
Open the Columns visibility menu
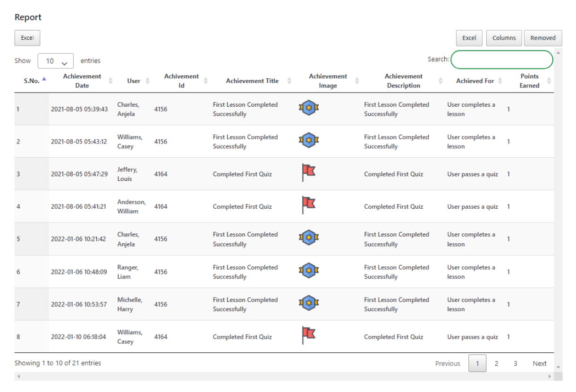pos(504,38)
